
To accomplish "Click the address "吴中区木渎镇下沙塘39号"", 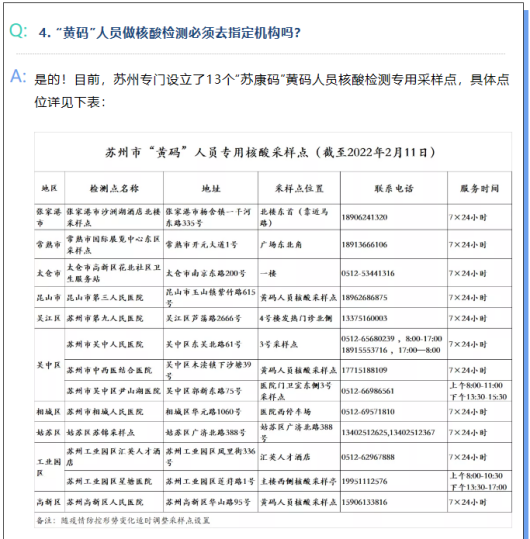I will click(209, 370).
